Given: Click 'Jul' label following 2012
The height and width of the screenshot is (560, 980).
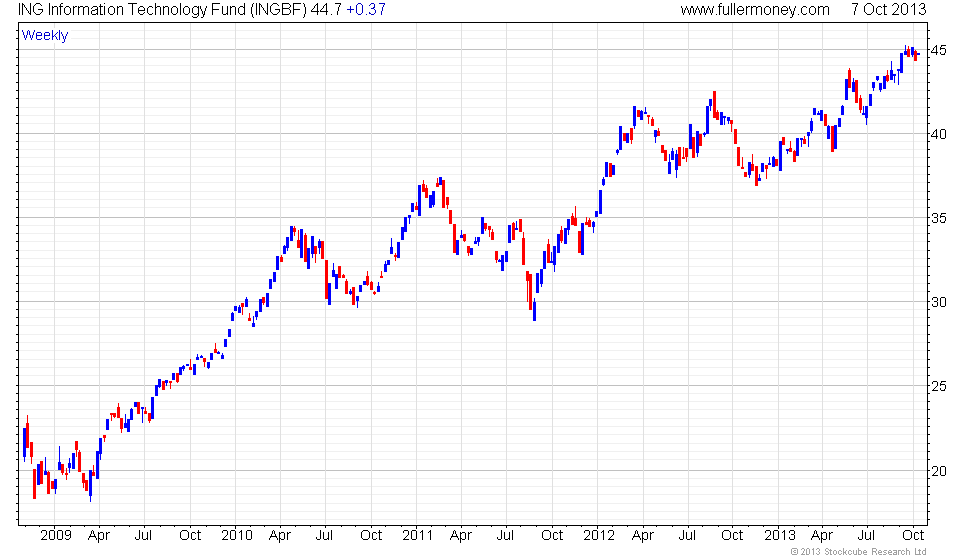Looking at the screenshot, I should click(687, 536).
